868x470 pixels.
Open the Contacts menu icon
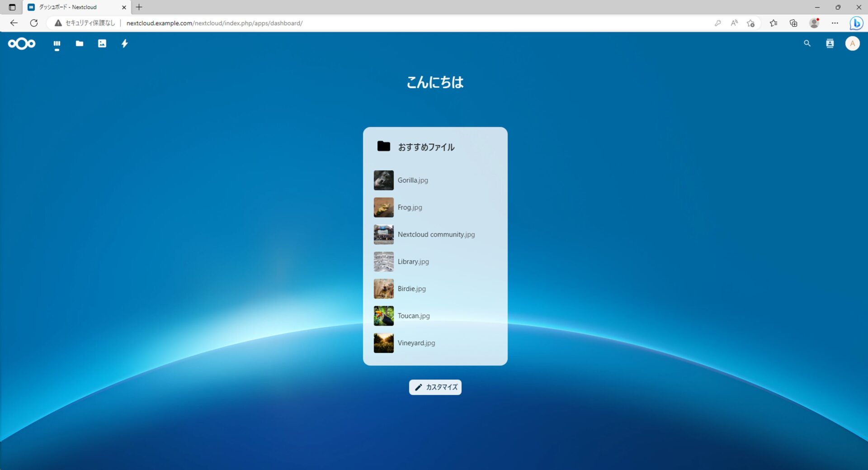coord(830,43)
